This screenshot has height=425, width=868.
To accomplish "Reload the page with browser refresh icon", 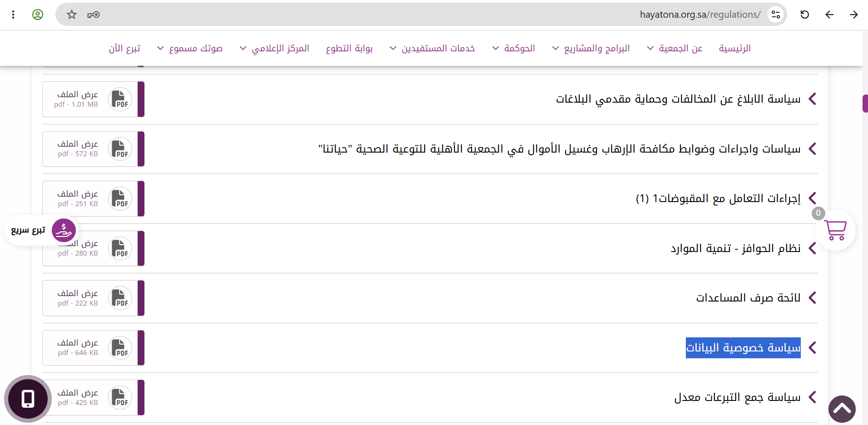I will 804,15.
